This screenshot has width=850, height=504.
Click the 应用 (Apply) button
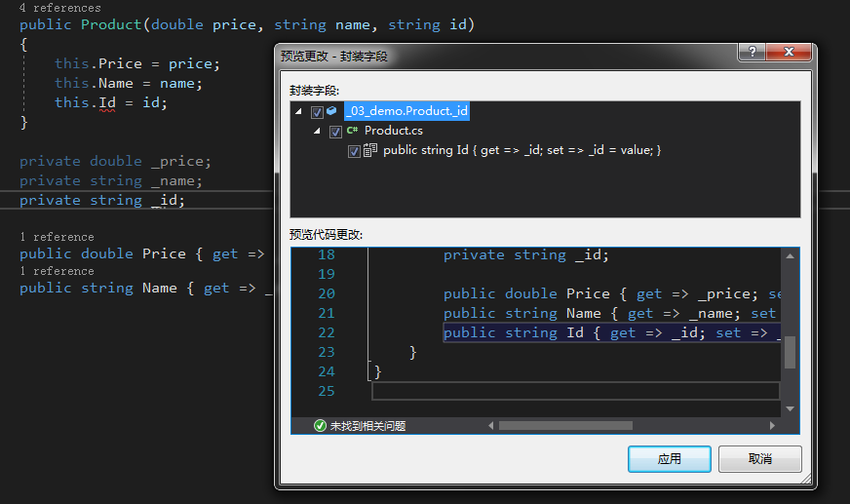[670, 459]
